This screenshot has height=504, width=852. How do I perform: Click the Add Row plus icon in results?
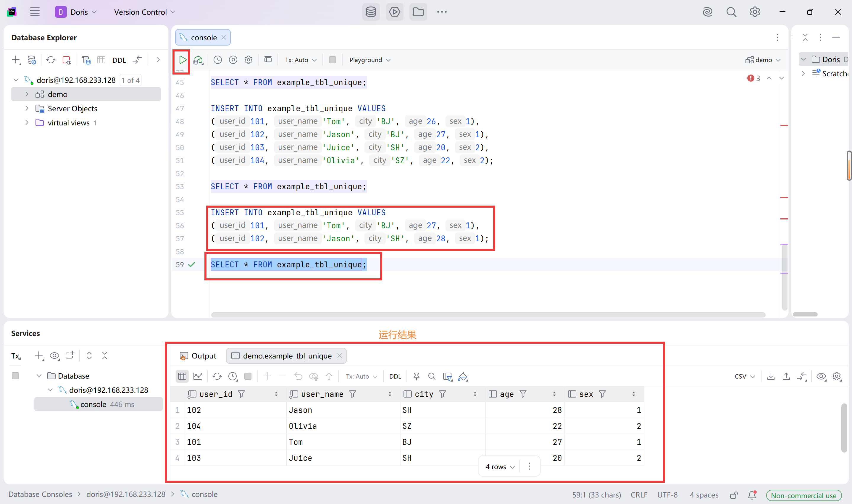(267, 376)
